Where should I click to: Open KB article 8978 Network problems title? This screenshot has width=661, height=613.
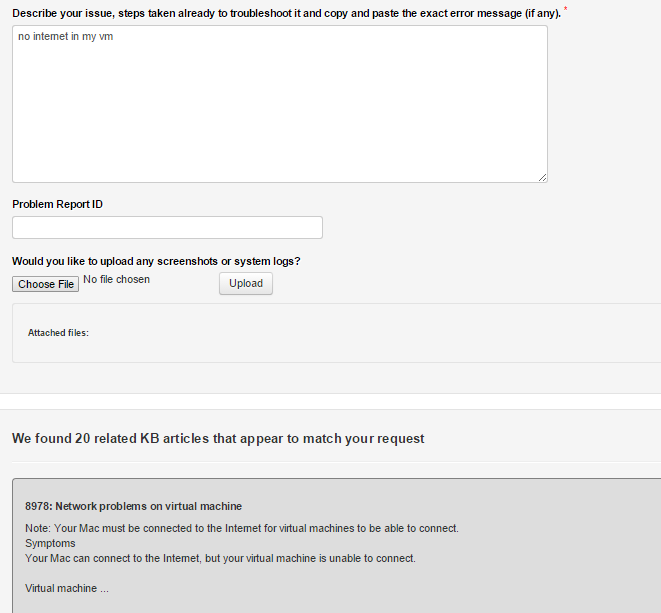133,506
